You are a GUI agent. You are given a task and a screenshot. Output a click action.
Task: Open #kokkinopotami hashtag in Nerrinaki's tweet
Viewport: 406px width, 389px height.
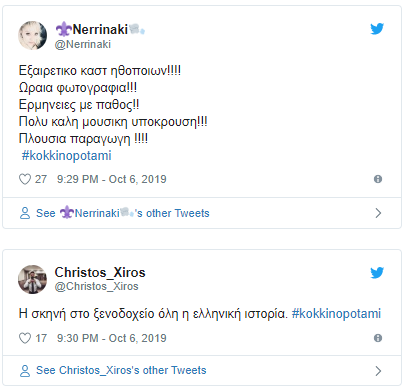[67, 156]
